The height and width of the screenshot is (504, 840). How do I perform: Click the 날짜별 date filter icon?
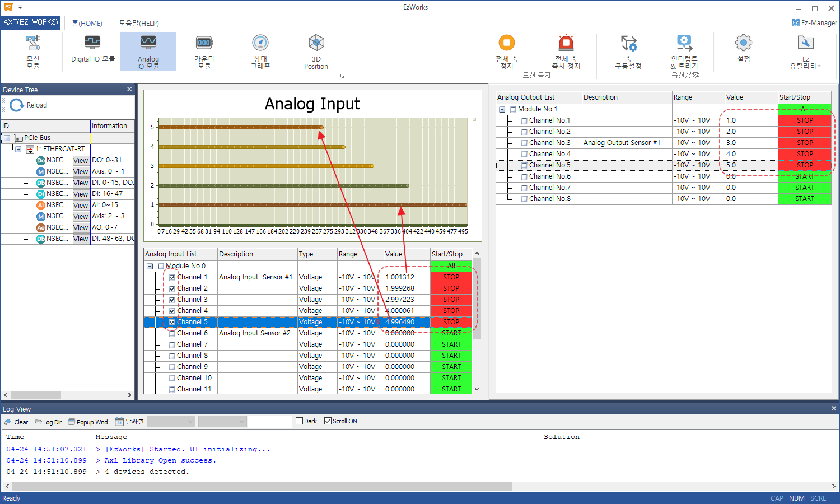click(119, 422)
